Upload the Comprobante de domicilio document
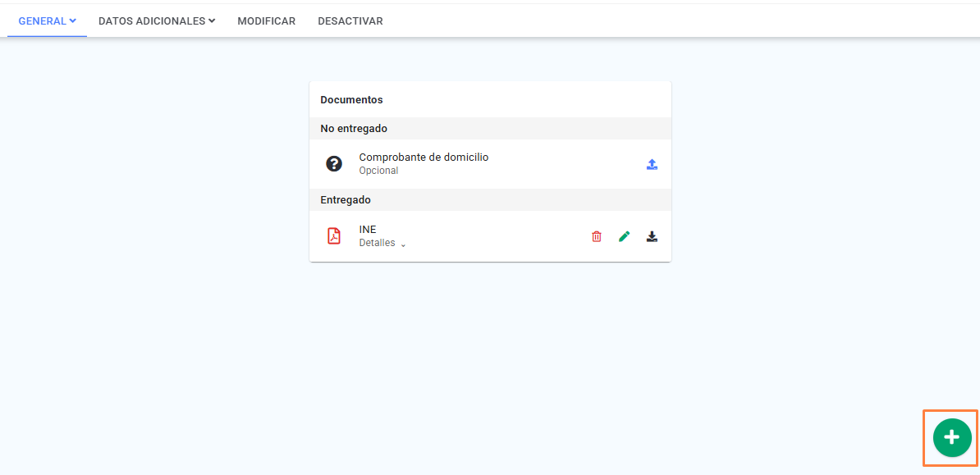This screenshot has width=980, height=475. [652, 164]
